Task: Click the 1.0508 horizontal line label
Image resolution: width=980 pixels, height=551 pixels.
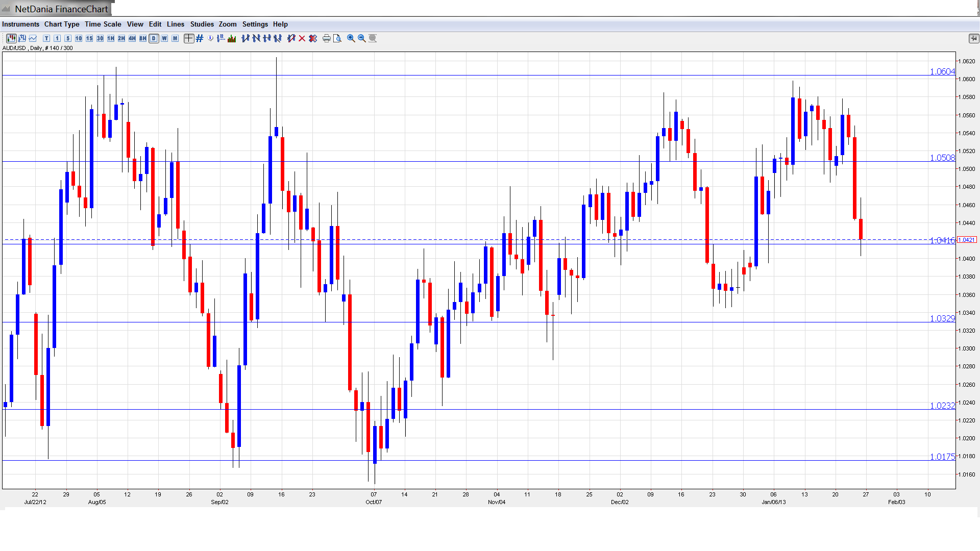Action: [942, 158]
